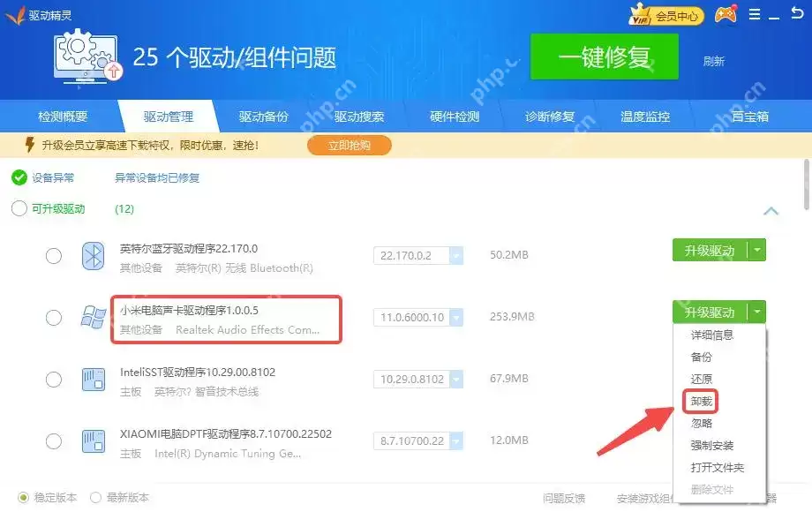Switch to the 驱动搜索 tab
812x512 pixels.
(359, 117)
